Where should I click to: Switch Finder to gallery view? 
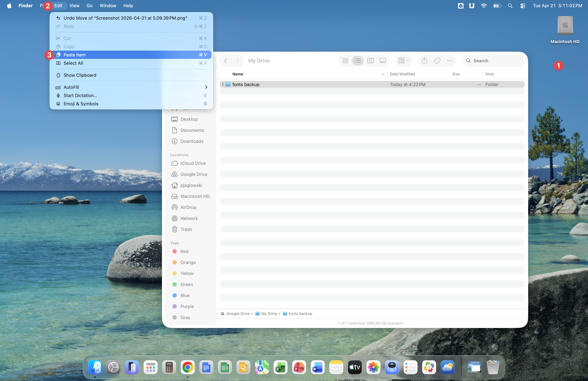(x=382, y=61)
